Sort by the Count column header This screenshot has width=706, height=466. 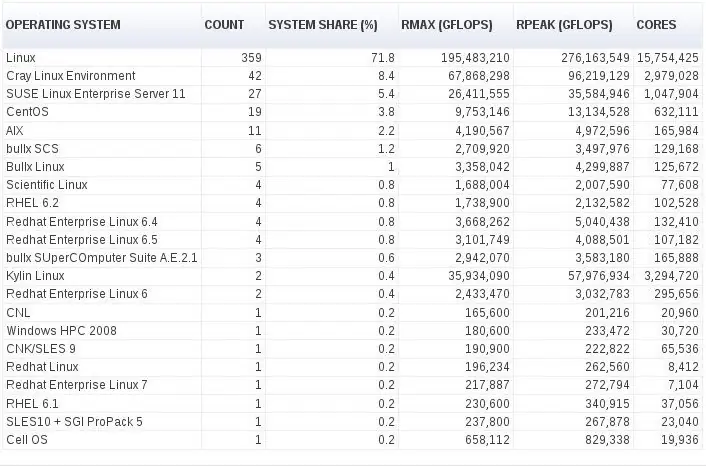tap(224, 25)
